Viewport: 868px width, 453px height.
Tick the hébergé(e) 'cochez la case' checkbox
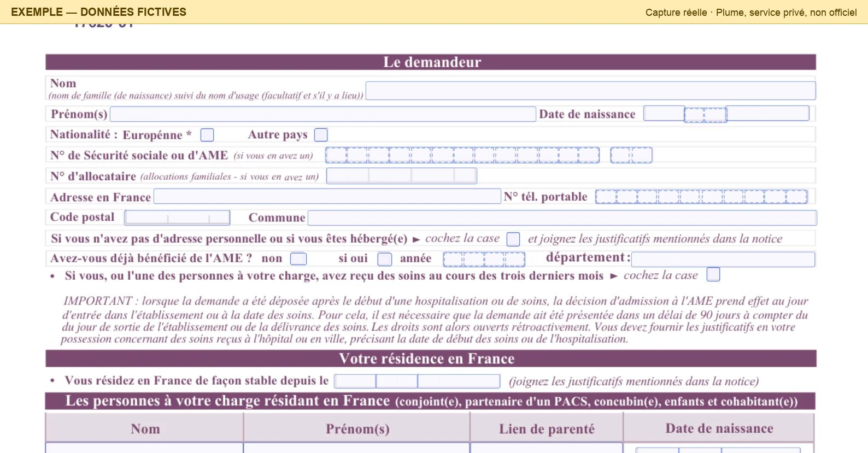pos(513,239)
